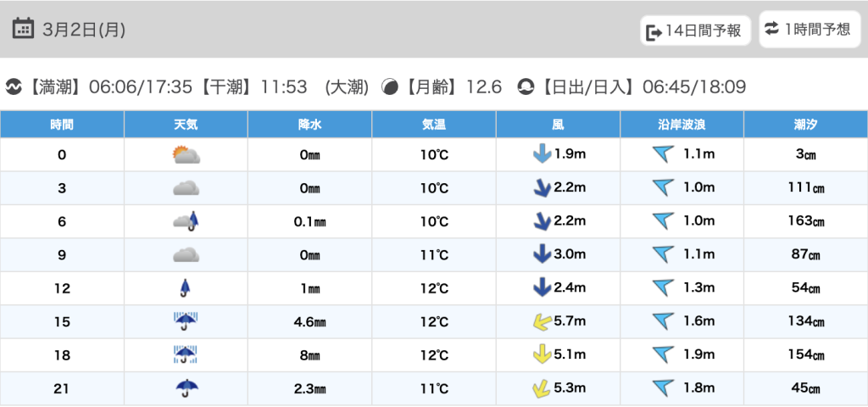
Task: Click the wave direction icon next to 1.9m
Action: 663,355
